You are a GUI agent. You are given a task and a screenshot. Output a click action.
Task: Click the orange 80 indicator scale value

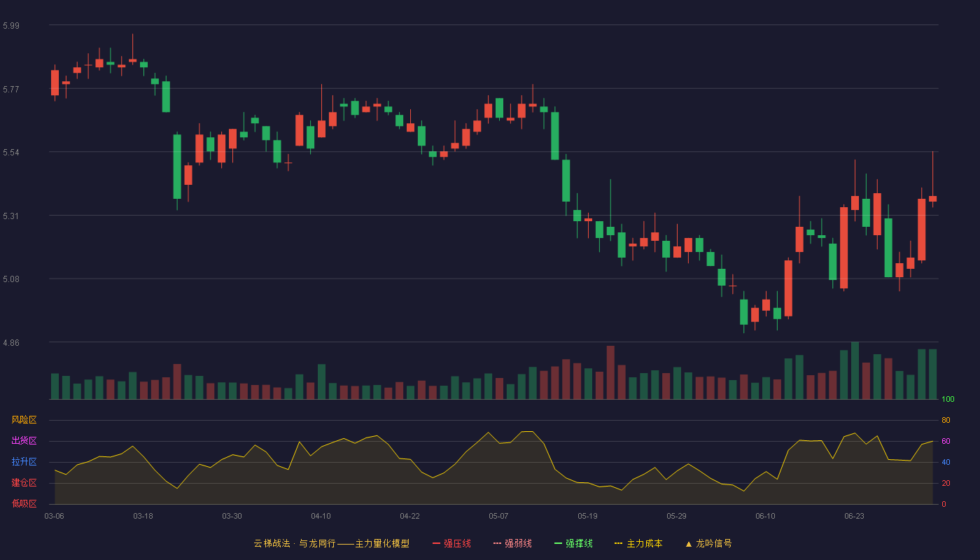pos(946,421)
